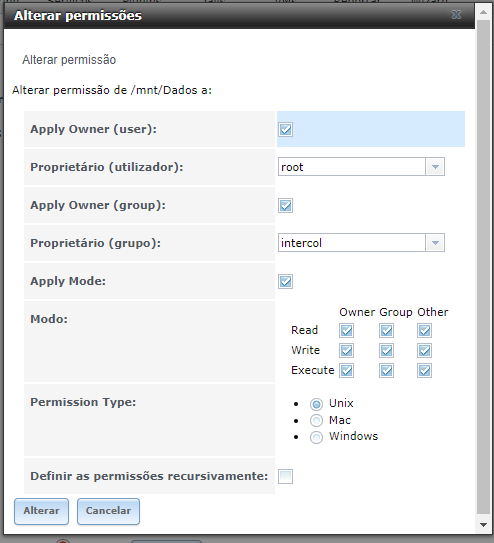Disable the Apply Mode checkbox
This screenshot has width=494, height=543.
[x=286, y=281]
